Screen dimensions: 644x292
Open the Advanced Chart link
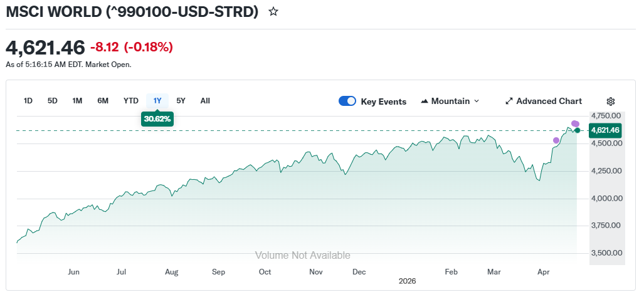pos(549,102)
